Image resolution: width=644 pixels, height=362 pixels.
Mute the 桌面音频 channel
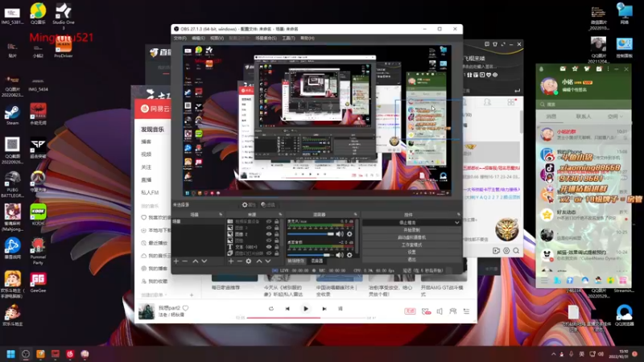pyautogui.click(x=340, y=255)
